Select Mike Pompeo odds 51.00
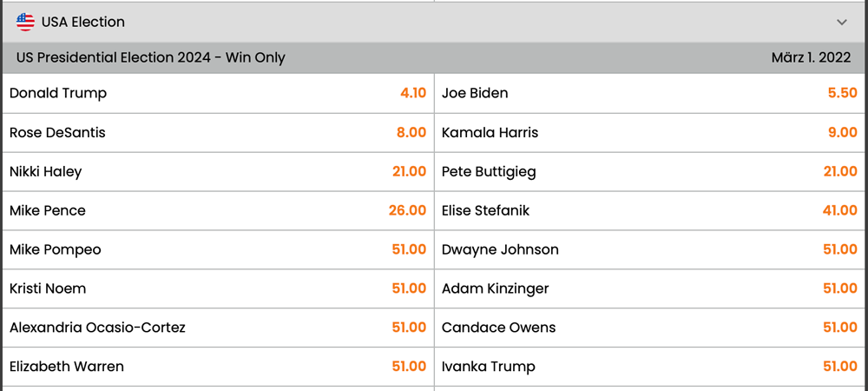This screenshot has width=868, height=391. tap(218, 249)
